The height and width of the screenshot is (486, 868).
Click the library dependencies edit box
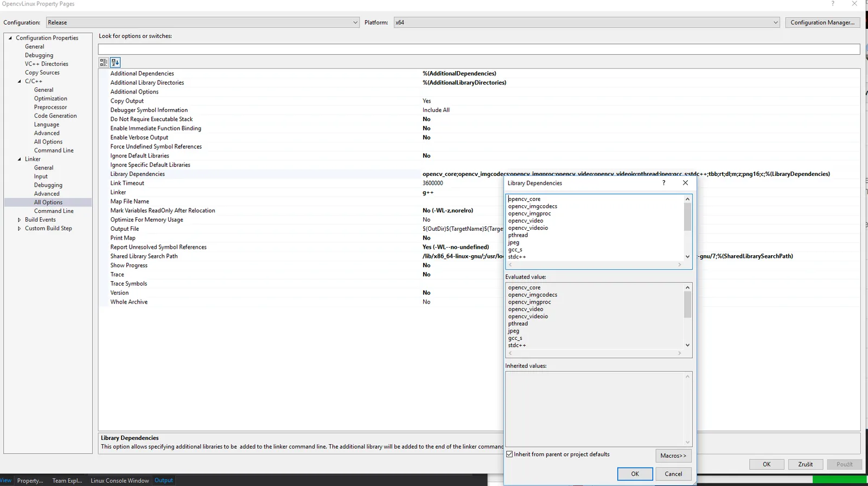tap(595, 228)
